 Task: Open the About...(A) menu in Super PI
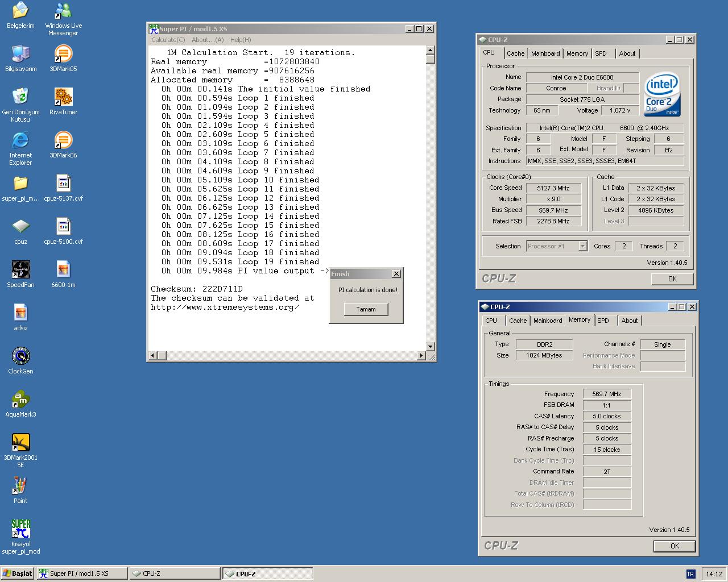click(x=208, y=40)
